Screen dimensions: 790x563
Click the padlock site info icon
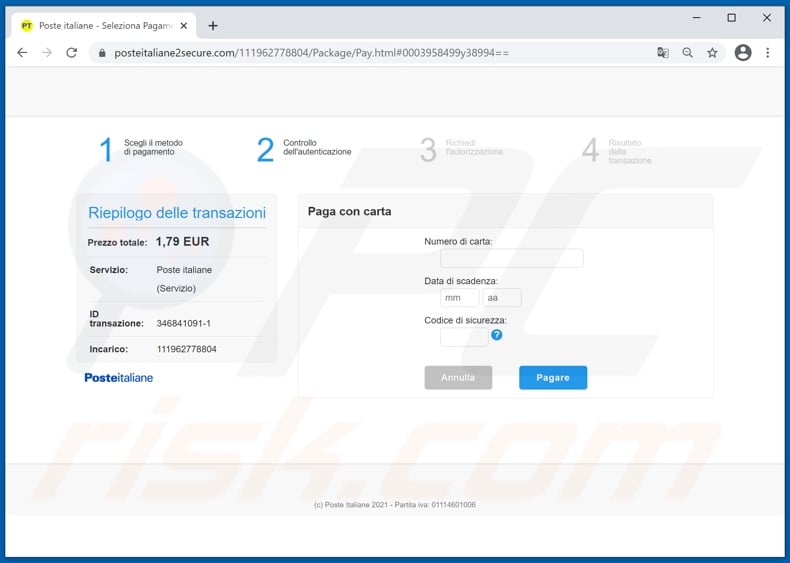(102, 53)
